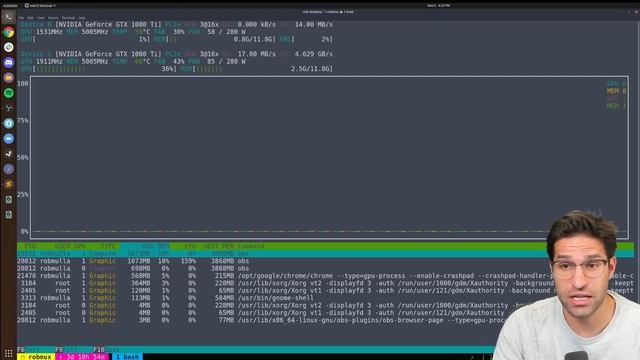The height and width of the screenshot is (360, 640).
Task: Click the 75% label on the chart axis
Action: click(x=23, y=120)
